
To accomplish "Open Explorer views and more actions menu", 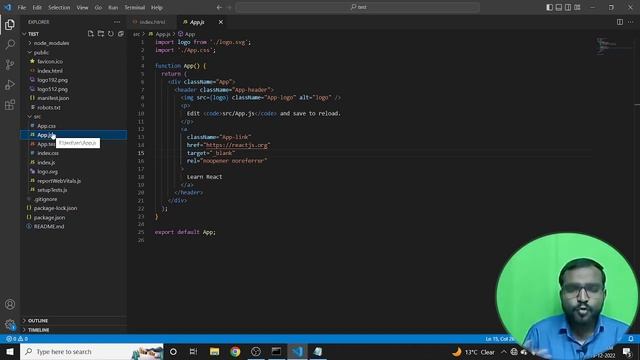I will [117, 22].
